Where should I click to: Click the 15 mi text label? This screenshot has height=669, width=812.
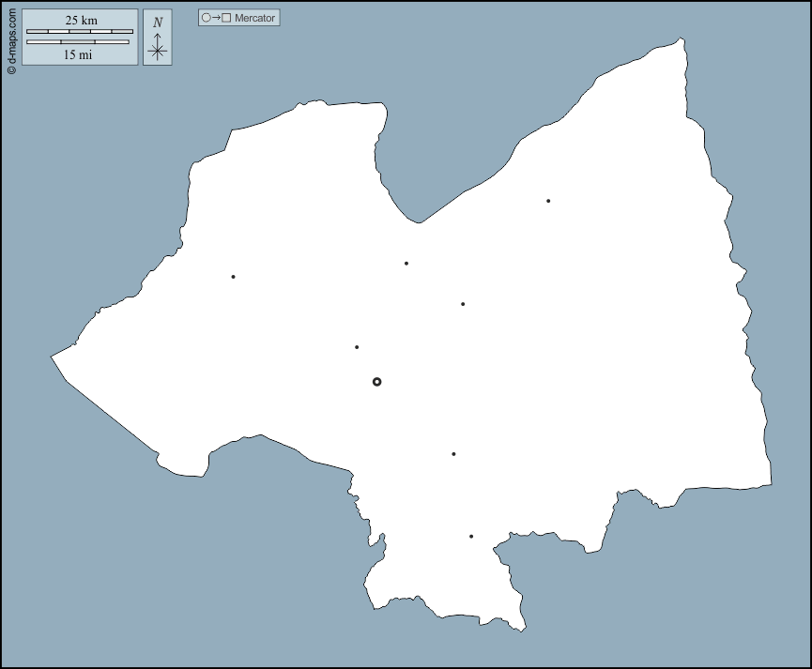pos(78,54)
